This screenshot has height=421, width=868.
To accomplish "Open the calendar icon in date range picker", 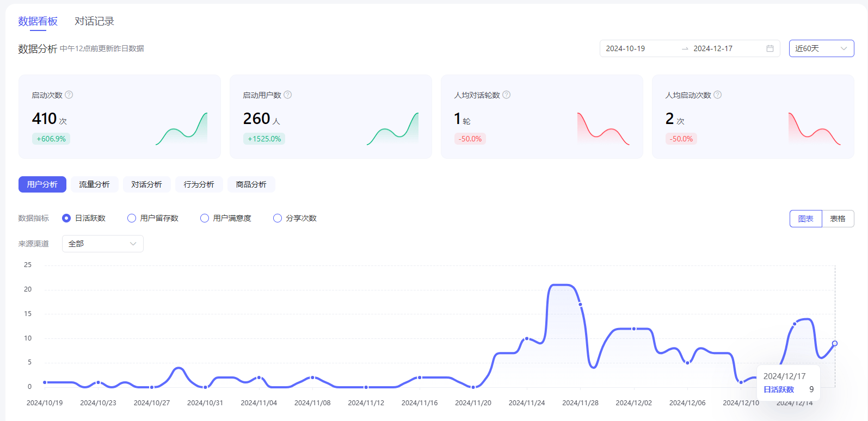I will click(770, 48).
